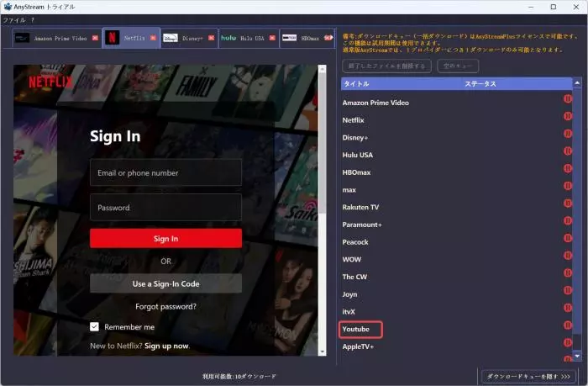Screen dimensions: 588x386
Task: Close the Netflix tab
Action: click(x=153, y=38)
